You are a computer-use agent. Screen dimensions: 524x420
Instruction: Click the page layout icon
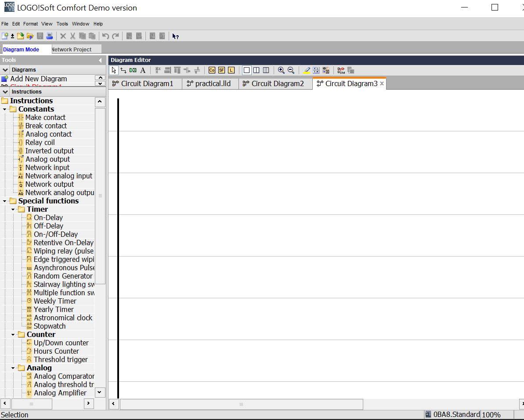click(x=316, y=70)
